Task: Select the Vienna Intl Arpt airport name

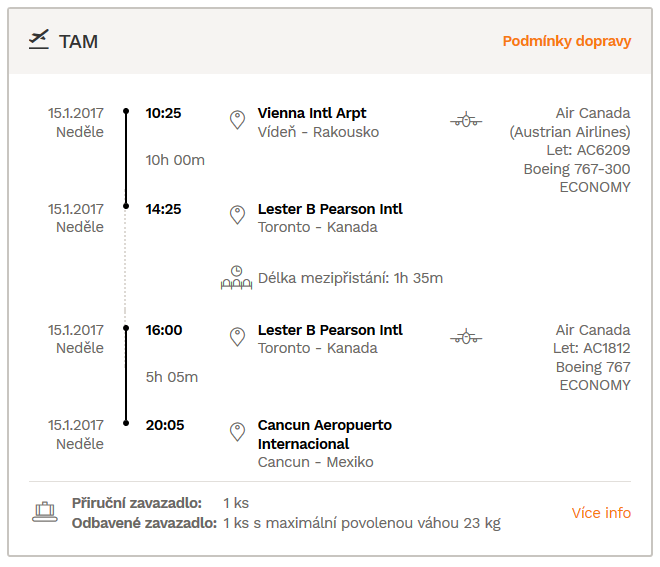Action: tap(312, 113)
